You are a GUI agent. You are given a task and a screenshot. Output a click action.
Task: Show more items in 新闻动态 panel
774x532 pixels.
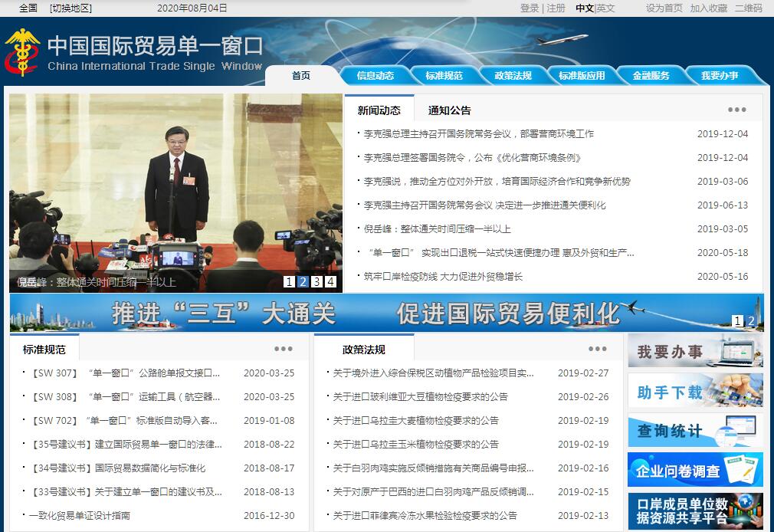coord(736,110)
